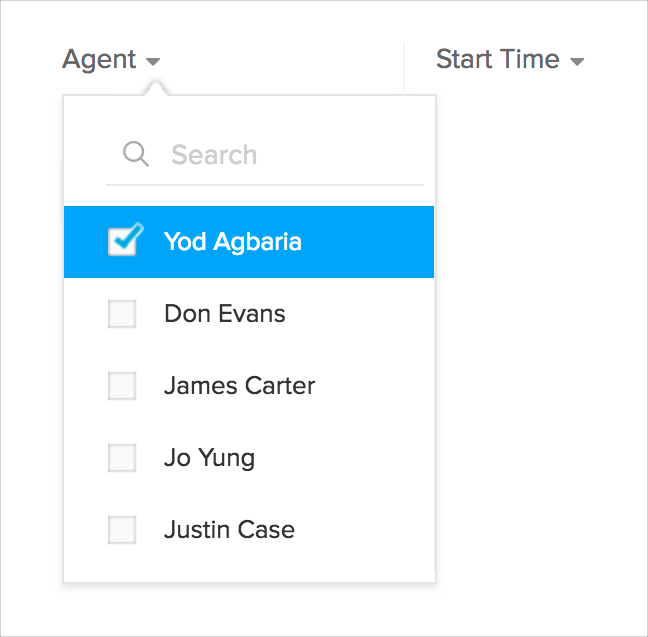Choose the Don Evans name in list
The image size is (648, 637).
[x=224, y=314]
